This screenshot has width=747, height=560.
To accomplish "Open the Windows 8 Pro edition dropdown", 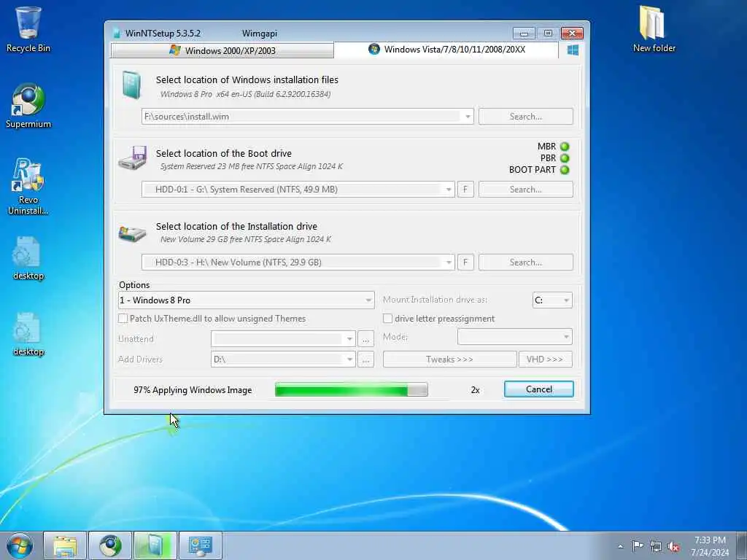I will coord(247,300).
